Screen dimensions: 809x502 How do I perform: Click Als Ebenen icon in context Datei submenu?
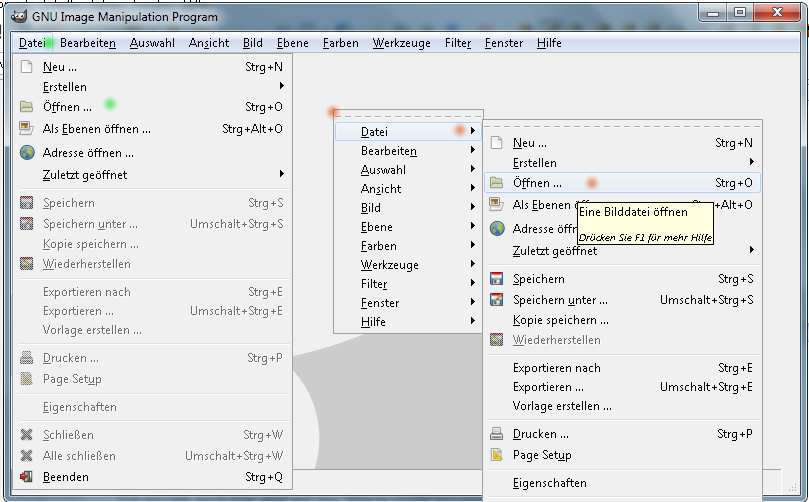[x=496, y=204]
